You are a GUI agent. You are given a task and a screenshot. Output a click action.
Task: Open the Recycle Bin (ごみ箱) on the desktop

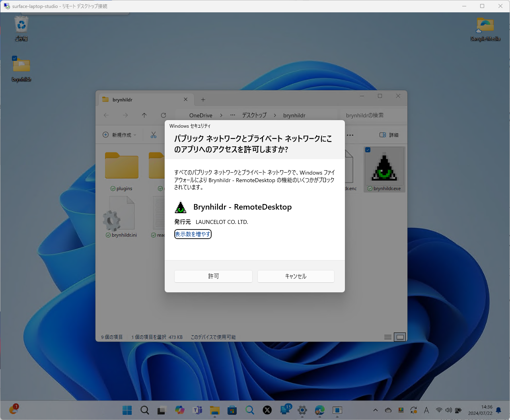click(21, 24)
